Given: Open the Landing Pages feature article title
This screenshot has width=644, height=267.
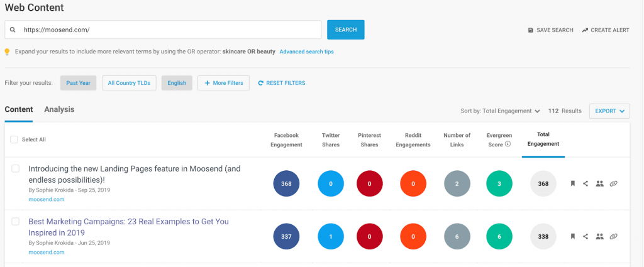Looking at the screenshot, I should [x=135, y=174].
